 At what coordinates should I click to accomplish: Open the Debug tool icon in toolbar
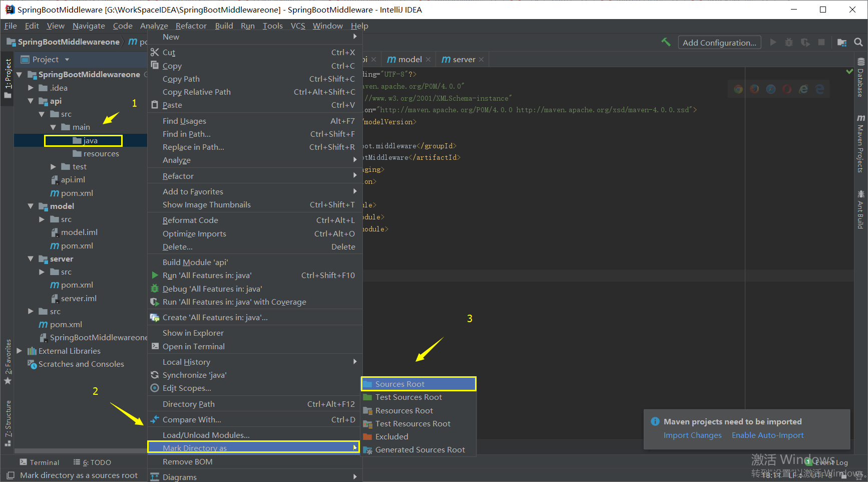pyautogui.click(x=789, y=42)
